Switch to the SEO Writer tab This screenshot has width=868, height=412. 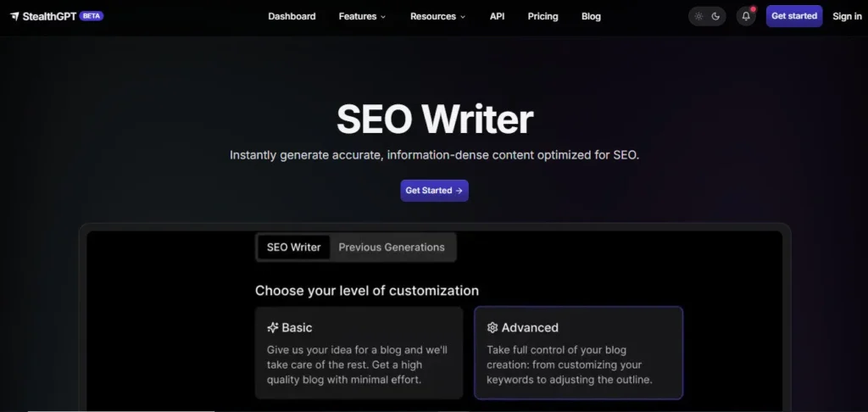293,248
